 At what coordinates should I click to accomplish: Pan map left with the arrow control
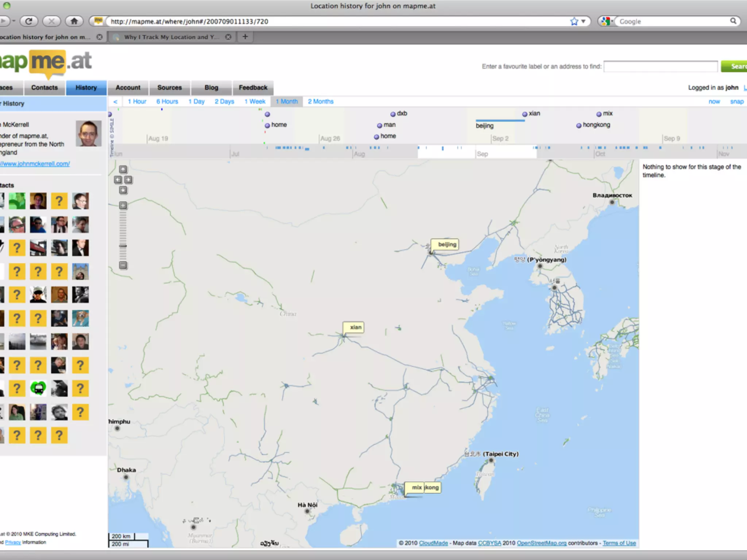(118, 180)
